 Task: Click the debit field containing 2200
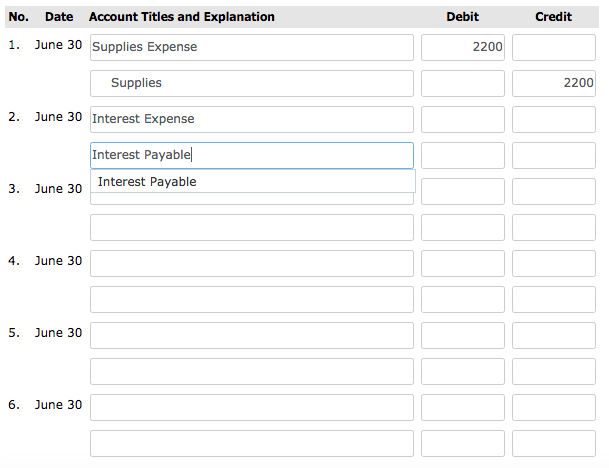(x=462, y=47)
